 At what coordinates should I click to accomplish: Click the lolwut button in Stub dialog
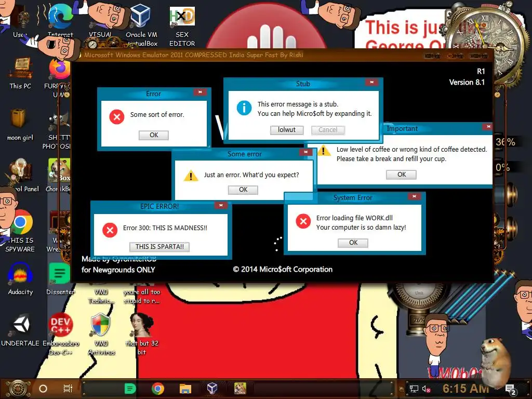287,130
